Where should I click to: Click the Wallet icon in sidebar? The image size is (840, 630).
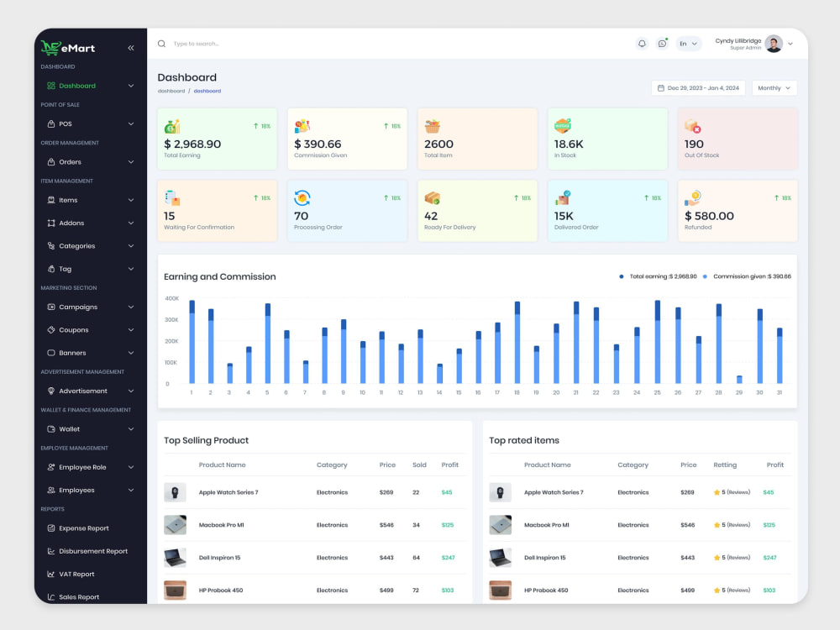pyautogui.click(x=51, y=429)
